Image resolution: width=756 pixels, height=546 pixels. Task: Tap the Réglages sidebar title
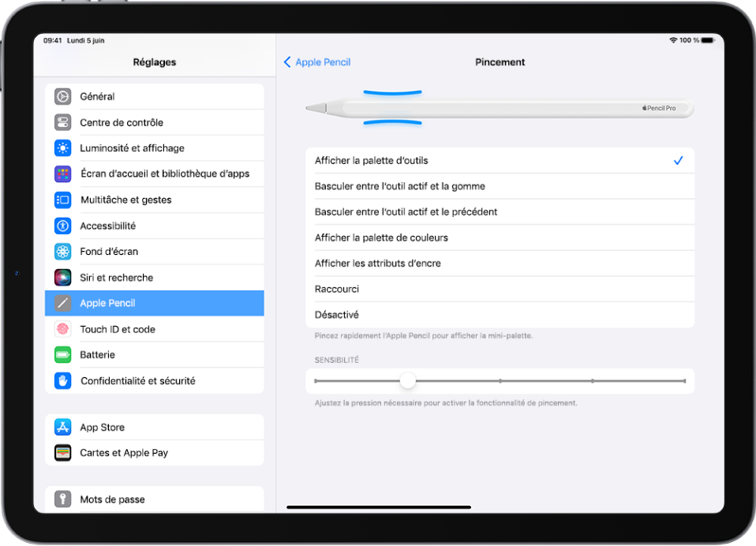coord(155,62)
